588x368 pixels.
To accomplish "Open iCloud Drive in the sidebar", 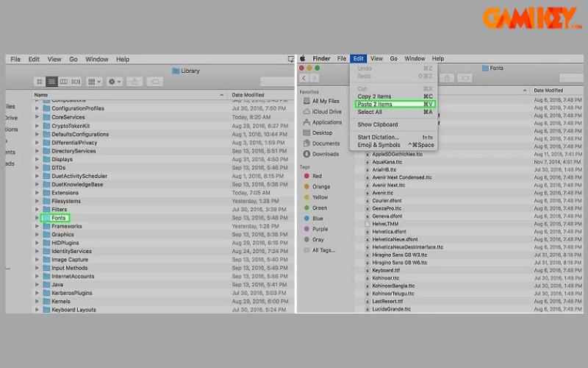I will pyautogui.click(x=326, y=111).
